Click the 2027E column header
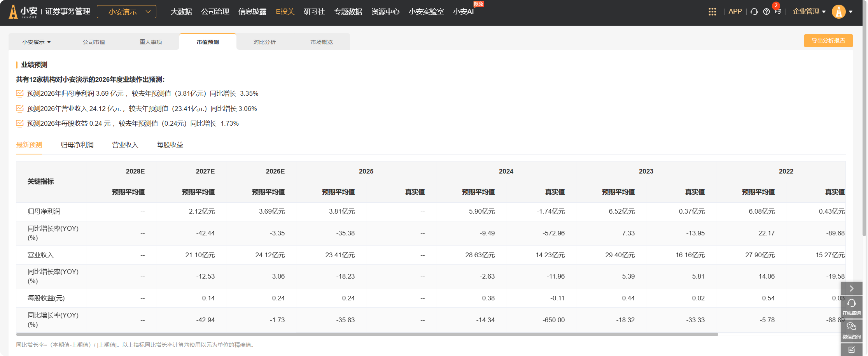 (x=191, y=171)
